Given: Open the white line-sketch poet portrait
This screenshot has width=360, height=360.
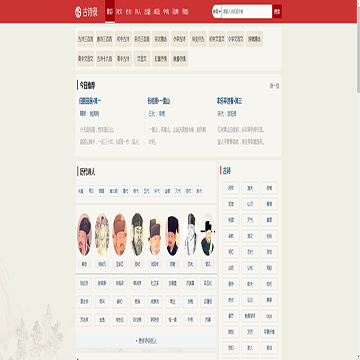Looking at the screenshot, I should pos(190,235).
